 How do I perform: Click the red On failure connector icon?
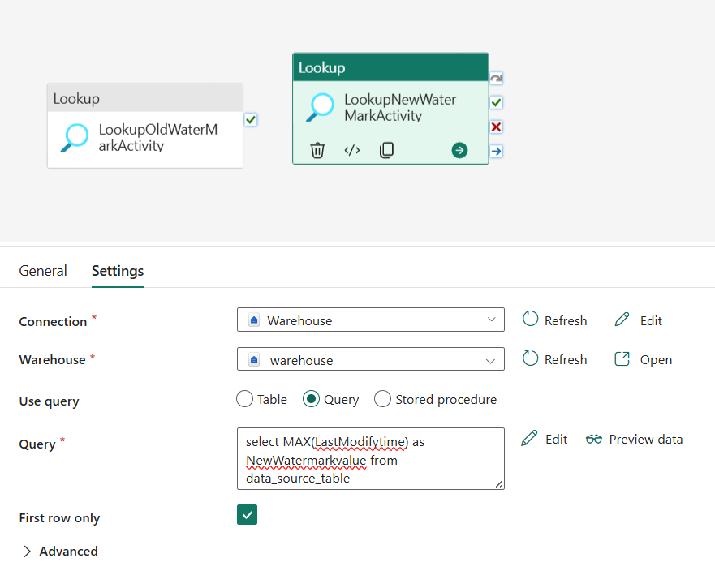[x=495, y=127]
